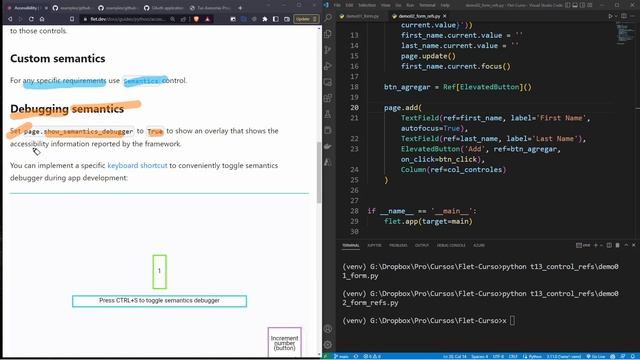Click 'Press CTRL+S to toggle semantics debugger' box

(159, 301)
